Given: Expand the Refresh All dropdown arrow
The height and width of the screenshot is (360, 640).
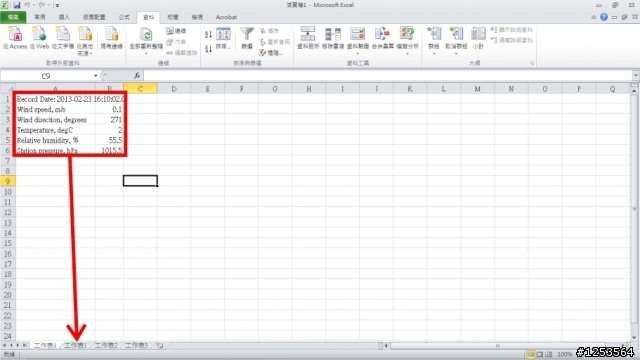Looking at the screenshot, I should (146, 53).
